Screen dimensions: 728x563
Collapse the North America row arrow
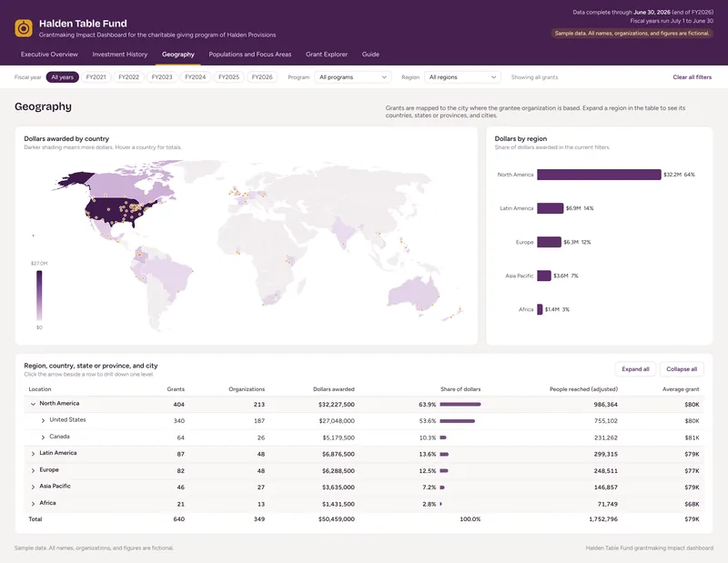(33, 404)
